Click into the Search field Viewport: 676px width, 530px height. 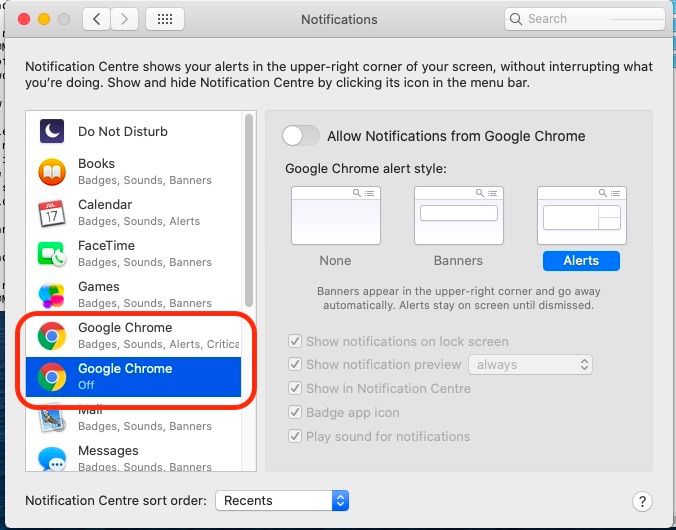click(x=585, y=19)
